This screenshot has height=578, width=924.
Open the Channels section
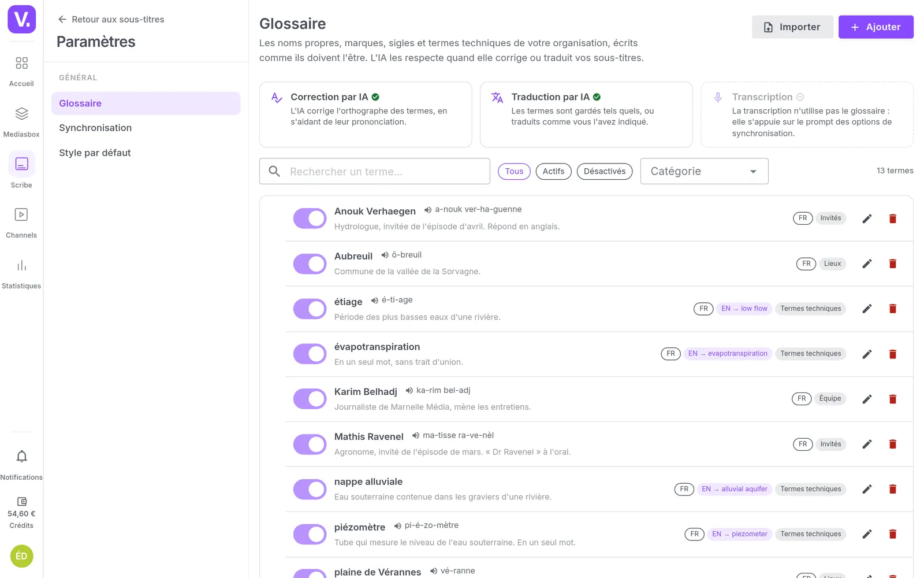click(x=21, y=223)
